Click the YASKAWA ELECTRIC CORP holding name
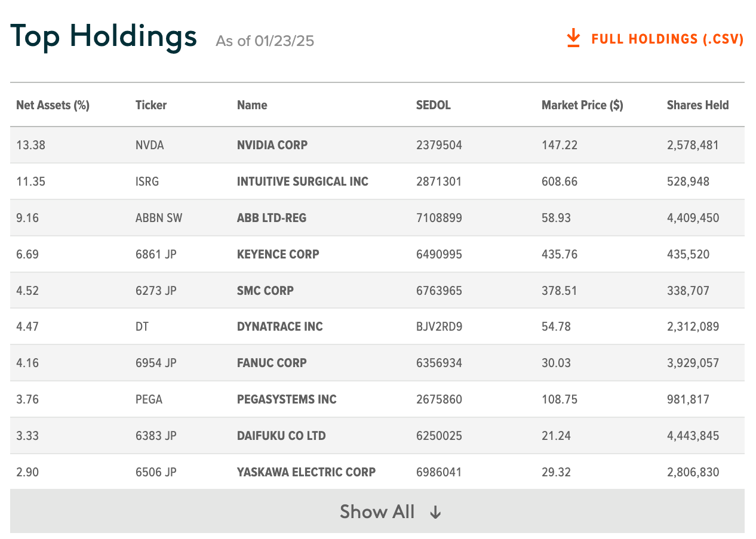 click(x=306, y=472)
